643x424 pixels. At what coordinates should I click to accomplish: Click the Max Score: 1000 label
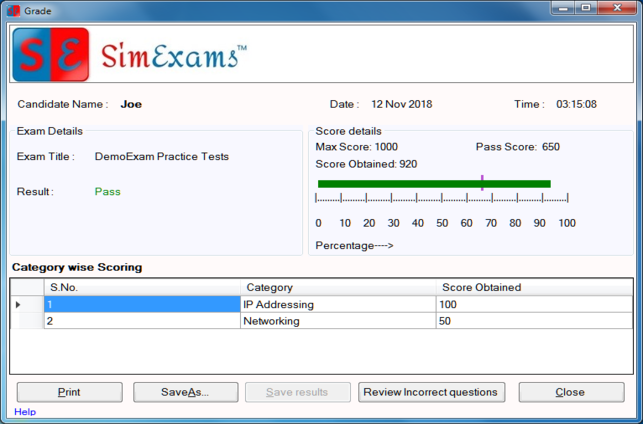pos(356,147)
